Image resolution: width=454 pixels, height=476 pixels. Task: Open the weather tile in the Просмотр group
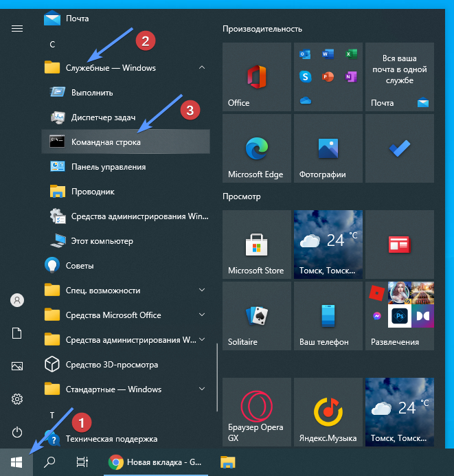click(x=328, y=245)
